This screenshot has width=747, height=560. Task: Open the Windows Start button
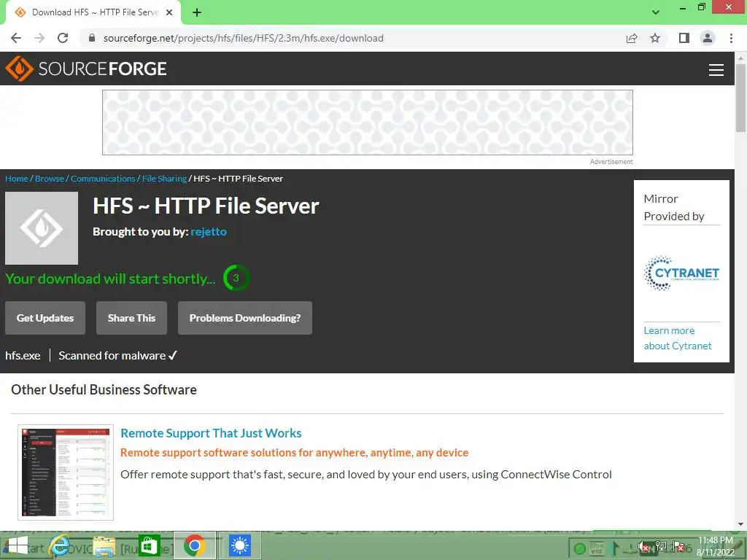point(18,545)
